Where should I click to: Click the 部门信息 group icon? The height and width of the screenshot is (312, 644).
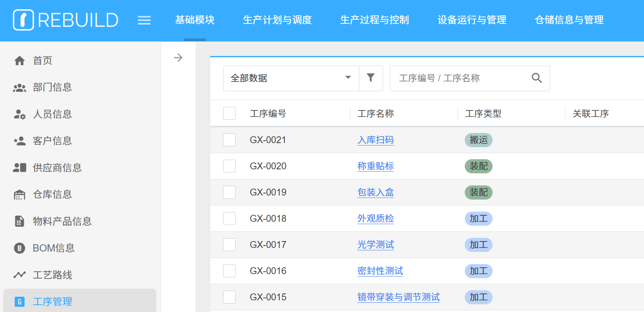point(19,87)
